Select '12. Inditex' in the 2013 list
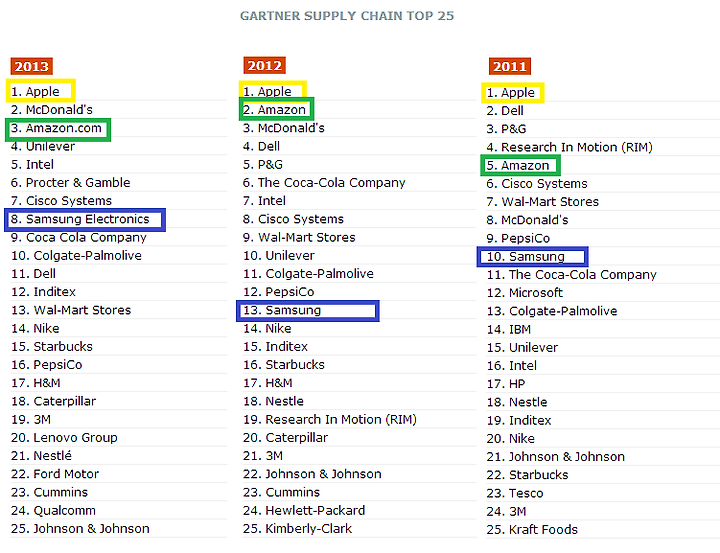 coord(44,292)
